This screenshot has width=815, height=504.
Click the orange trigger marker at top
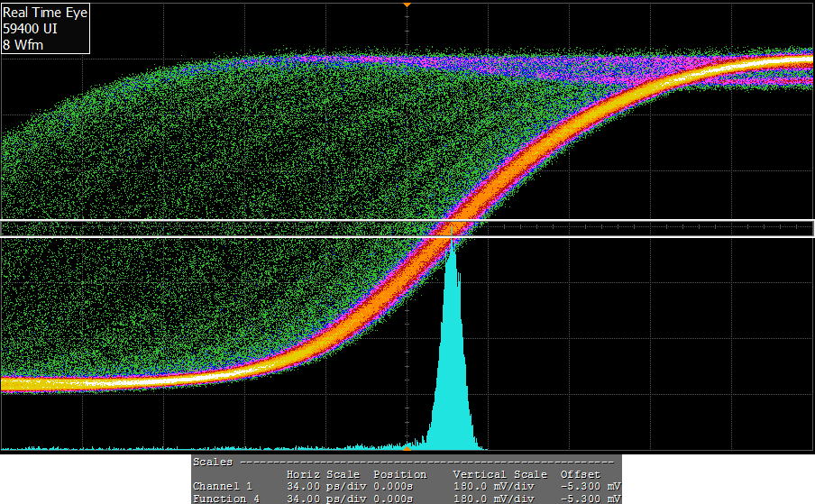407,5
